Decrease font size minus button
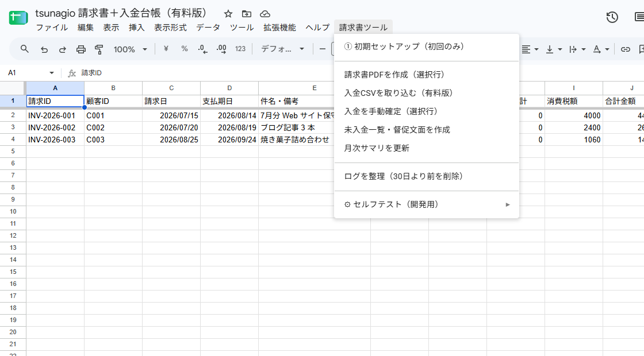This screenshot has height=356, width=644. point(323,49)
